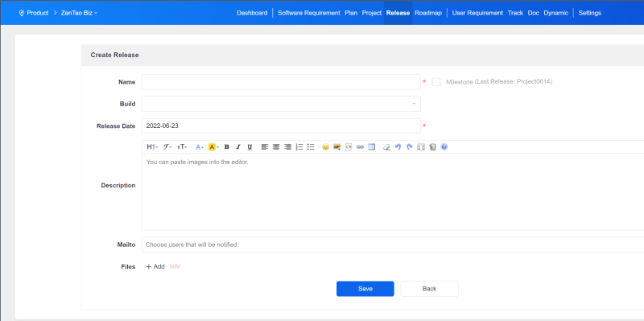
Task: Click the Back button
Action: (429, 289)
